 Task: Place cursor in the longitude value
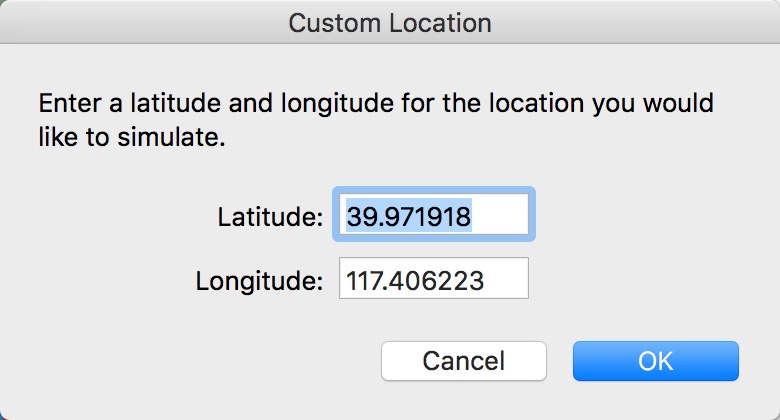point(415,281)
